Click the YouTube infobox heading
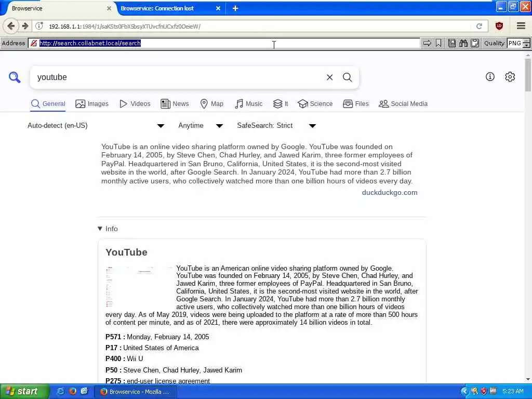The width and height of the screenshot is (532, 399). coord(126,252)
